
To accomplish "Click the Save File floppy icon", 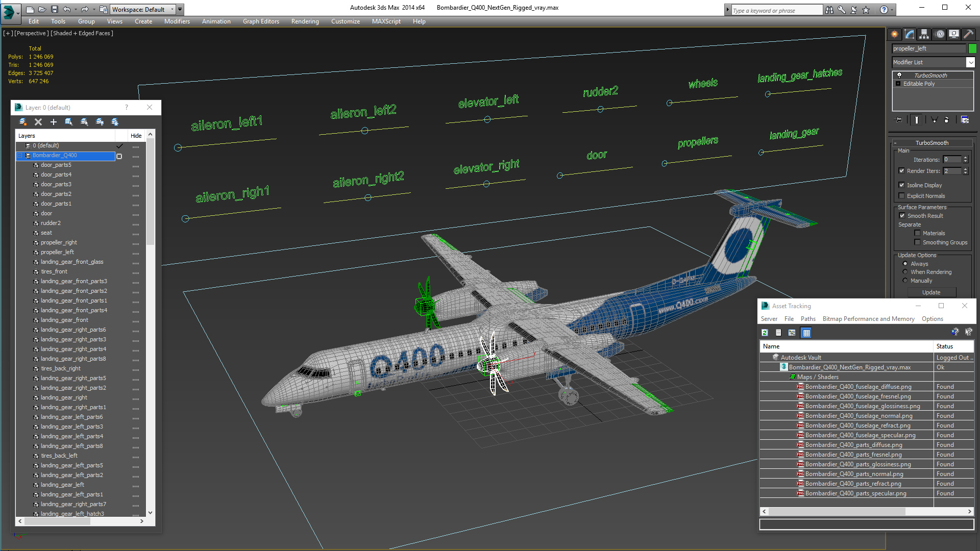I will tap(54, 9).
